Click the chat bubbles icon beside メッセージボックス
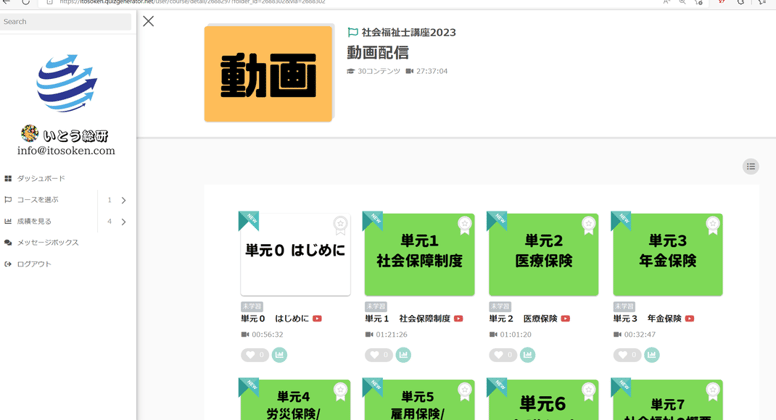The image size is (776, 420). (8, 242)
